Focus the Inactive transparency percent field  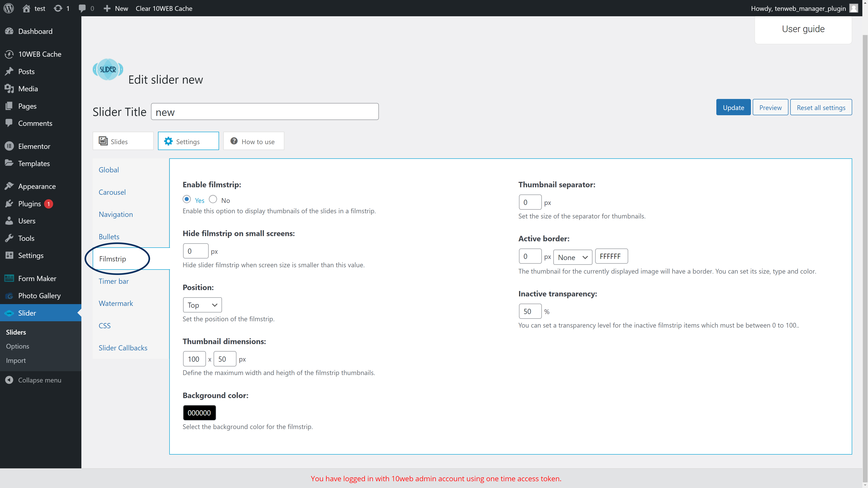pyautogui.click(x=530, y=311)
